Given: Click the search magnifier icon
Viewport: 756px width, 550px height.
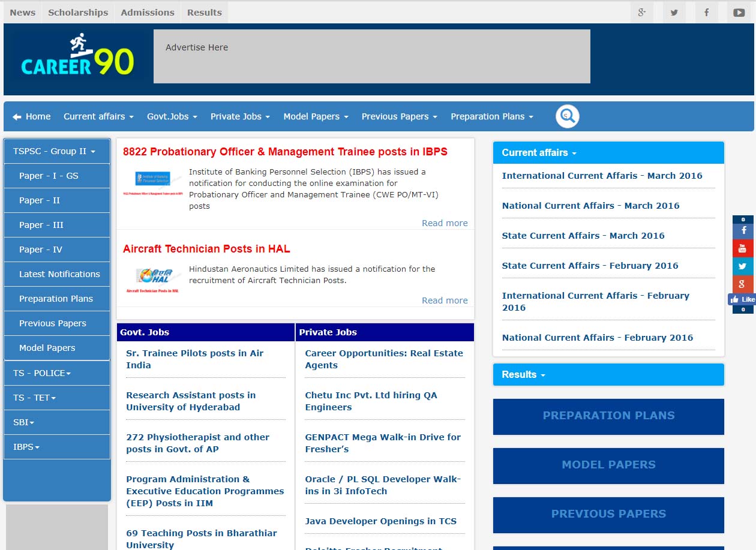Looking at the screenshot, I should pos(567,116).
